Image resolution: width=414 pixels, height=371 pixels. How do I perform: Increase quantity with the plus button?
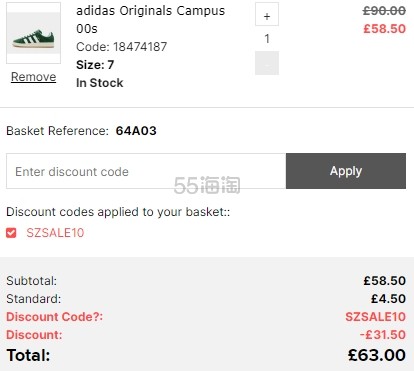pyautogui.click(x=267, y=14)
